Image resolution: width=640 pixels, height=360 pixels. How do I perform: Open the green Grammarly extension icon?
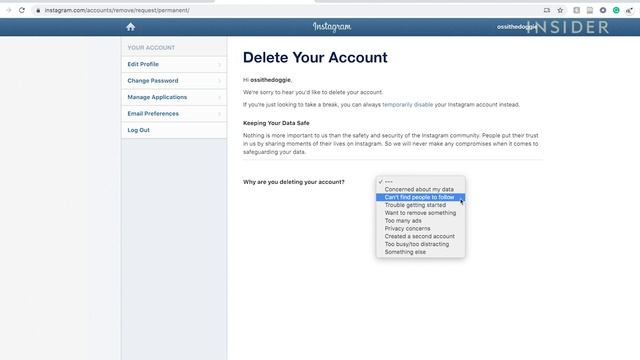click(616, 10)
